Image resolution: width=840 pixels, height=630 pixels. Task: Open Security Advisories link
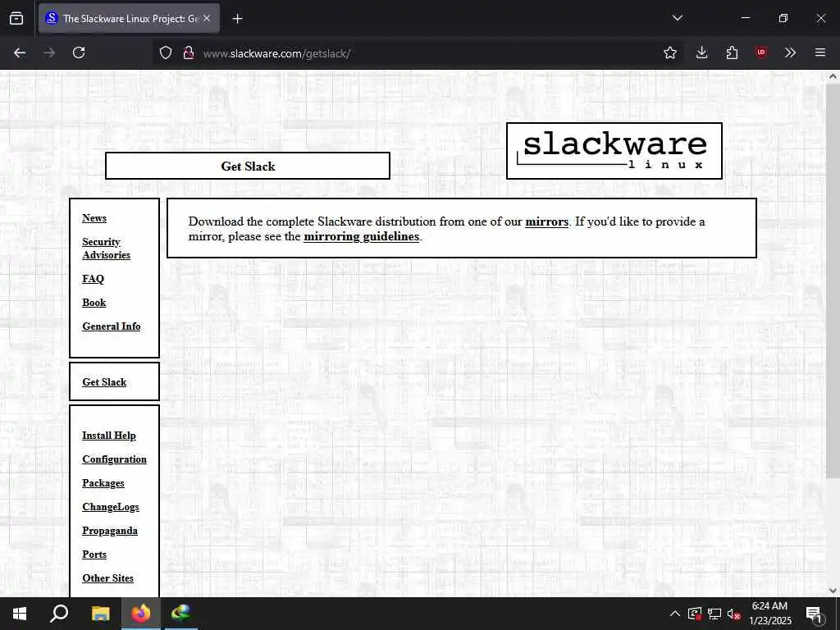pos(106,249)
